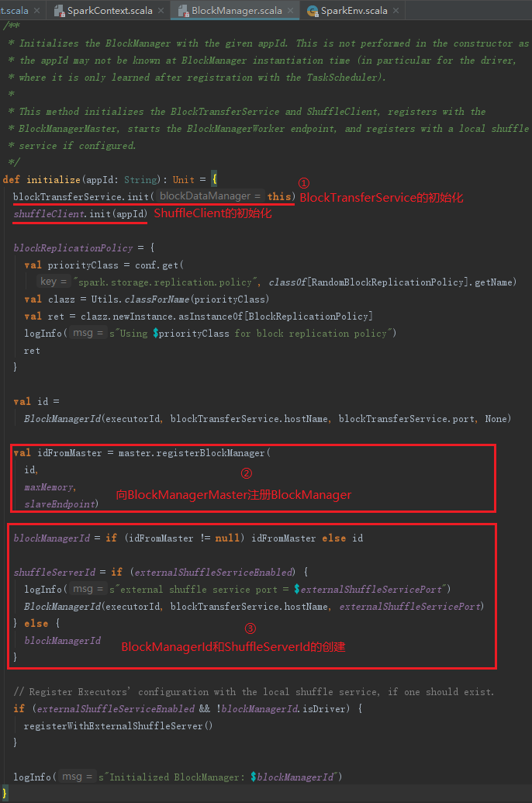Click 'master.registerBlockManager(' call
The width and height of the screenshot is (532, 803).
point(195,453)
